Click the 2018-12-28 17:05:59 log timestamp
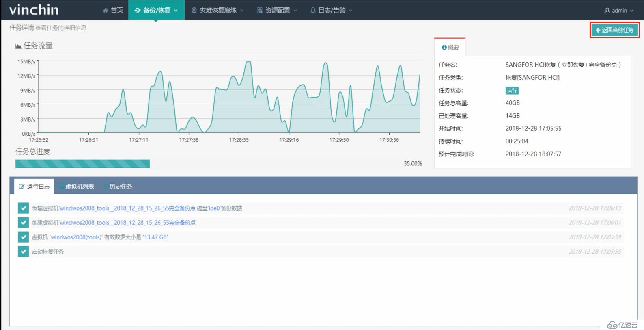The width and height of the screenshot is (644, 330). click(x=594, y=237)
